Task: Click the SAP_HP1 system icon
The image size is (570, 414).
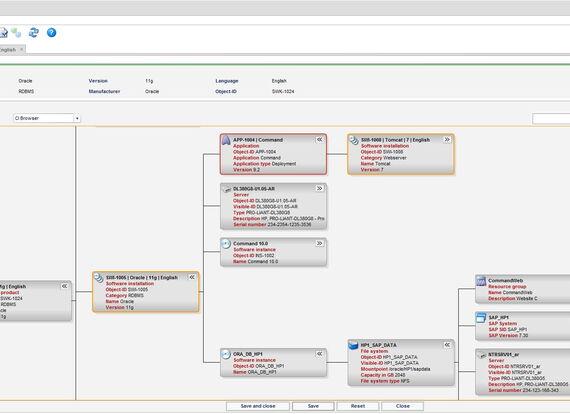Action: click(x=481, y=318)
